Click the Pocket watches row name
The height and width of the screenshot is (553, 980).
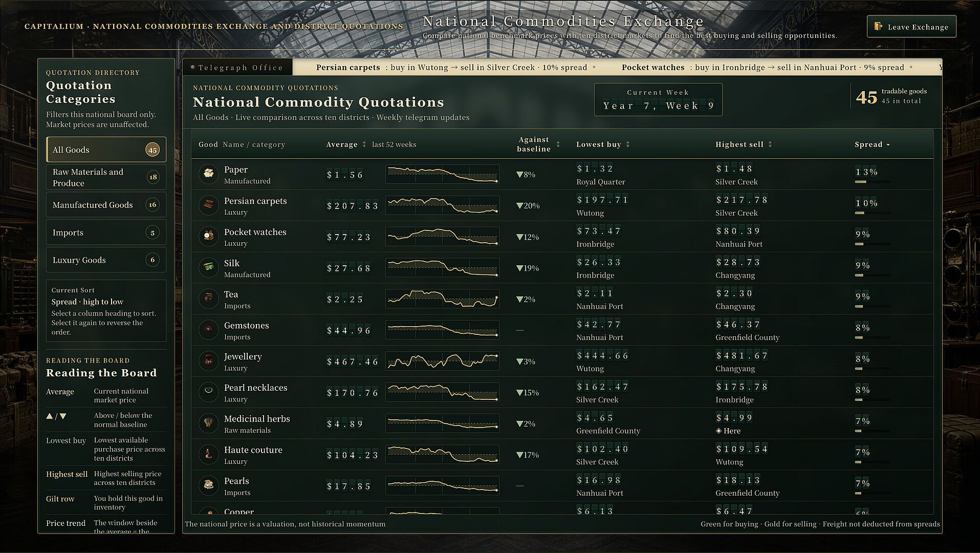click(x=255, y=232)
